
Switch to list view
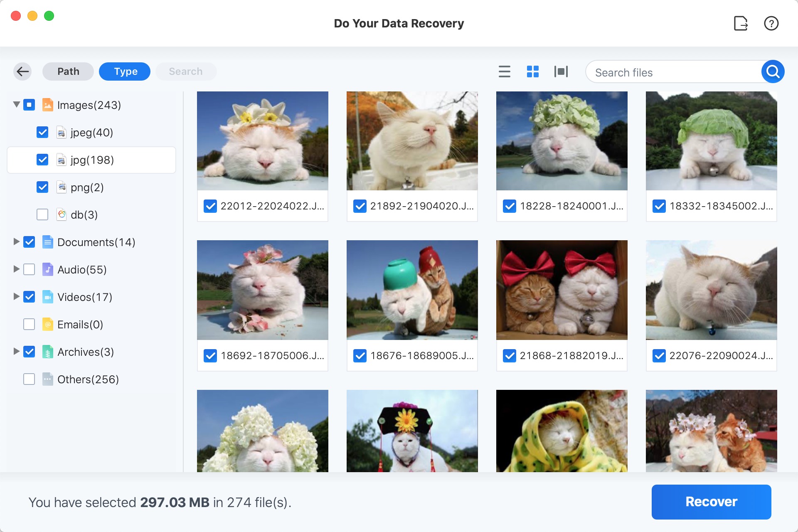pyautogui.click(x=505, y=71)
